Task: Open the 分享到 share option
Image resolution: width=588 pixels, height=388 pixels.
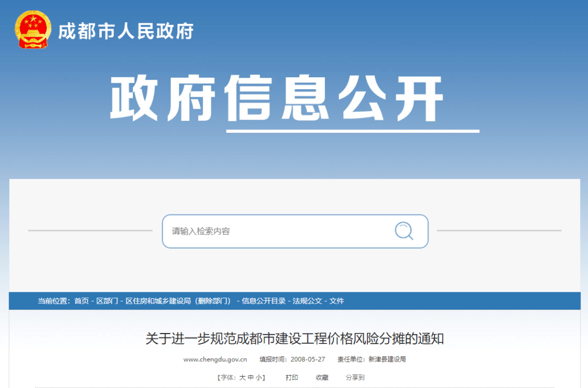Action: [355, 377]
